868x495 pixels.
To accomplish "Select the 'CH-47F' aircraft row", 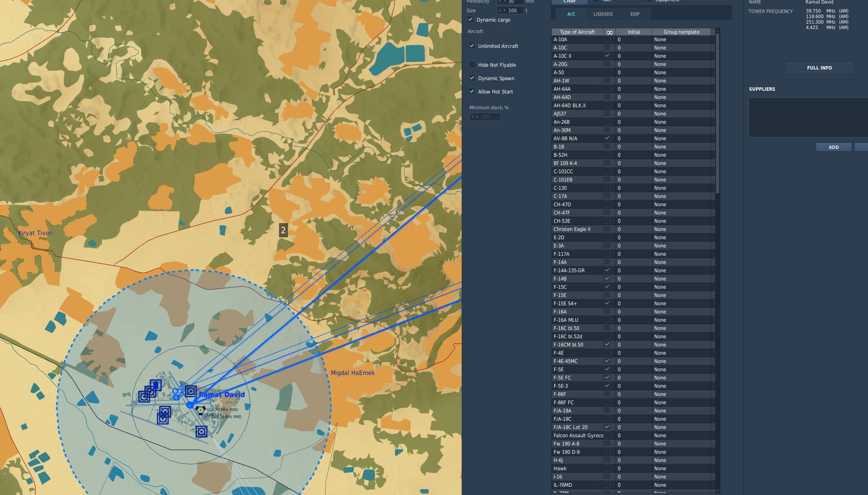I will 633,213.
